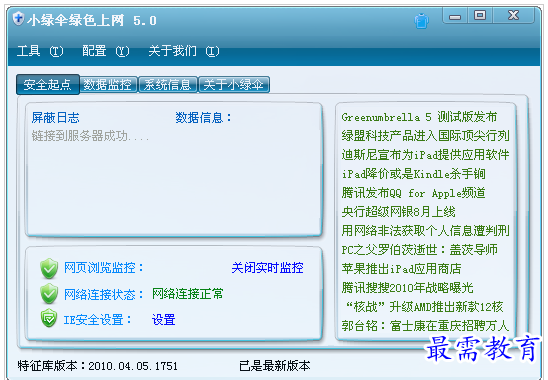Open news 苹果推出iPad应用商店
The height and width of the screenshot is (380, 548).
[x=401, y=268]
